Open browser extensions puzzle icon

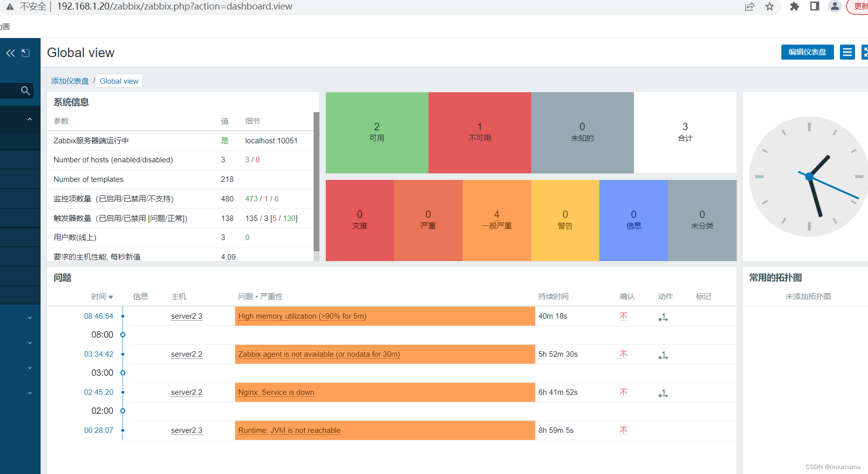point(794,7)
